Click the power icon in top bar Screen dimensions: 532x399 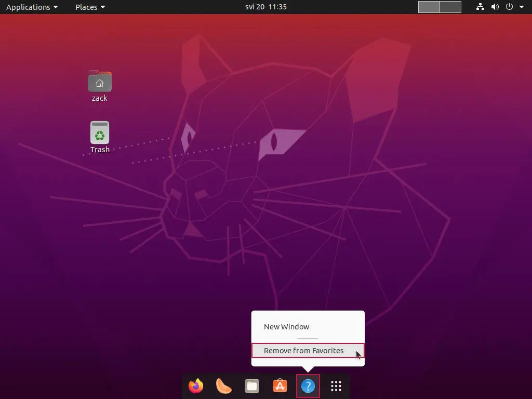pos(509,7)
